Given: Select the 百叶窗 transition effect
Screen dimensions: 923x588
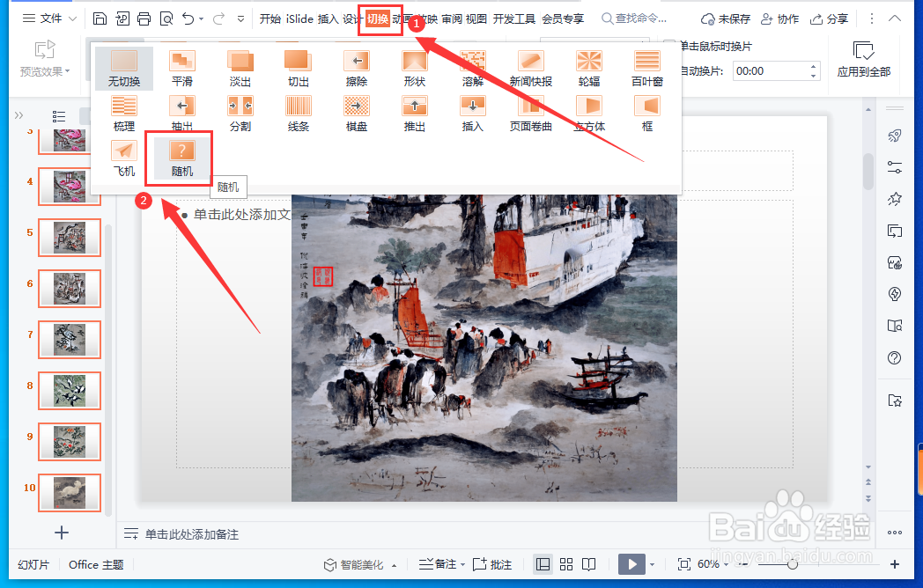Looking at the screenshot, I should [647, 69].
